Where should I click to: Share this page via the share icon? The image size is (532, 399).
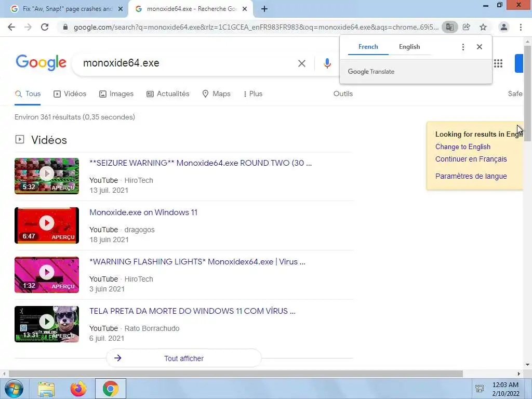pos(467,27)
